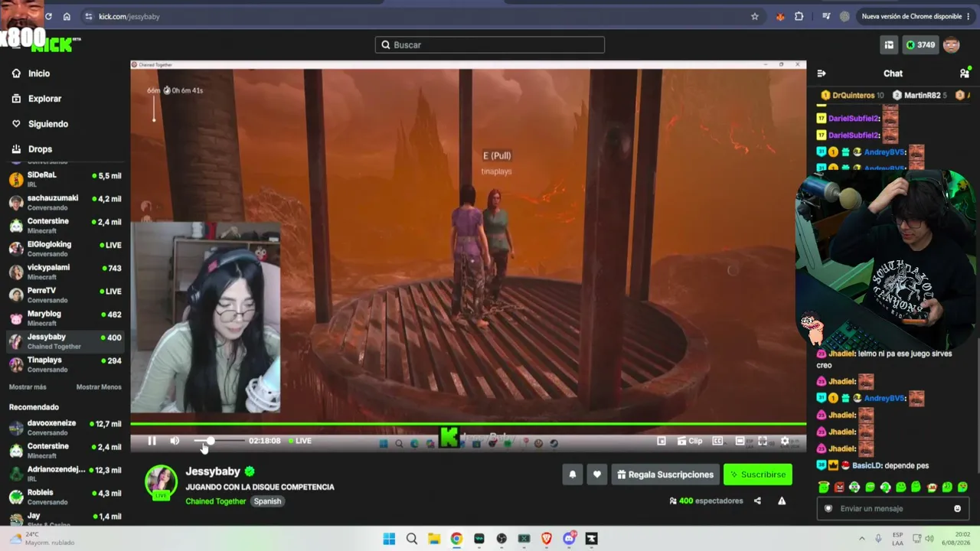Screen dimensions: 980x551
Task: Open Chrome from the Windows taskbar
Action: [456, 539]
